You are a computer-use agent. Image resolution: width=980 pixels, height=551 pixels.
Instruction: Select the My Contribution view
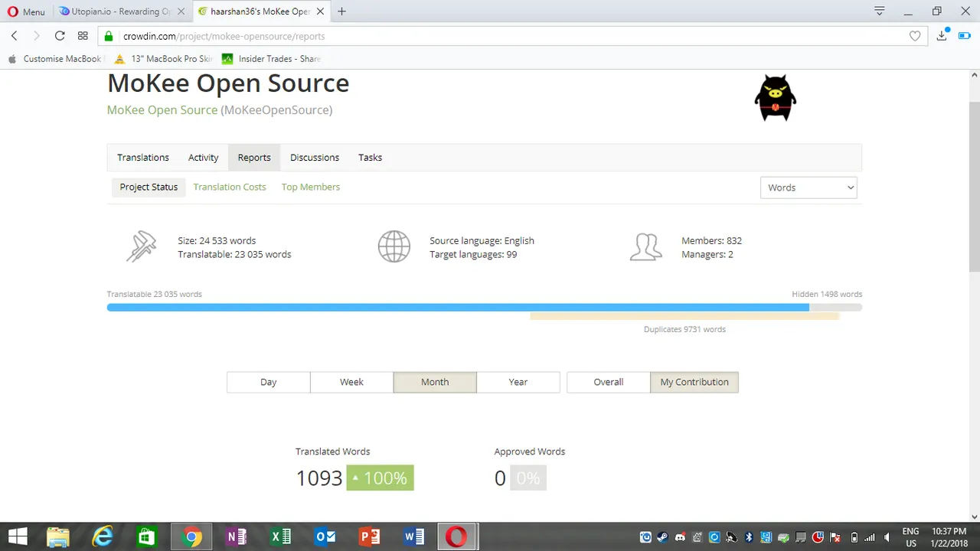[x=694, y=382]
